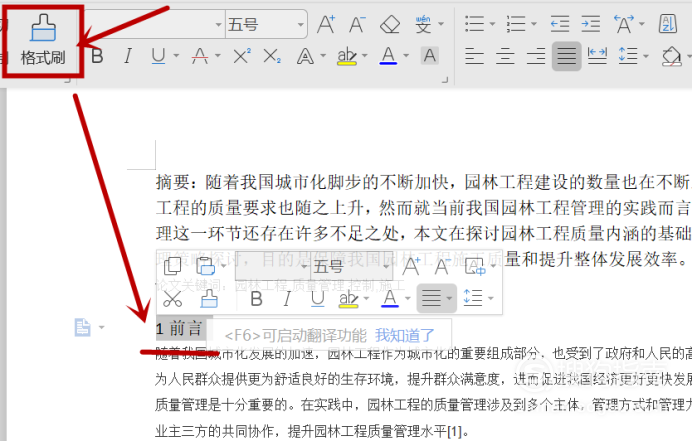Toggle Italic in floating mini toolbar

287,299
